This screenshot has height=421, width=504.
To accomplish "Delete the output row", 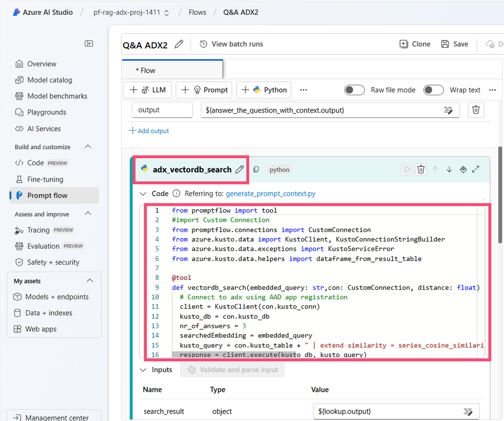I will click(476, 110).
